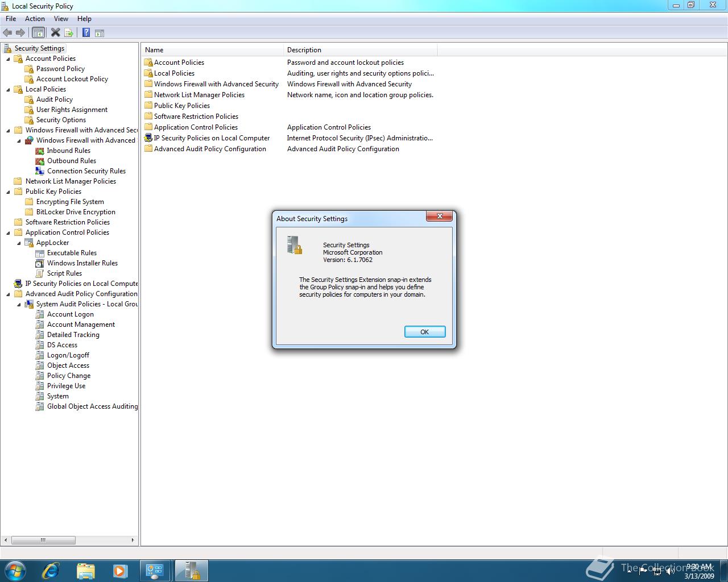Screen dimensions: 728x582
Task: Collapse Windows Firewall with Advanced Security root node
Action: (x=8, y=130)
